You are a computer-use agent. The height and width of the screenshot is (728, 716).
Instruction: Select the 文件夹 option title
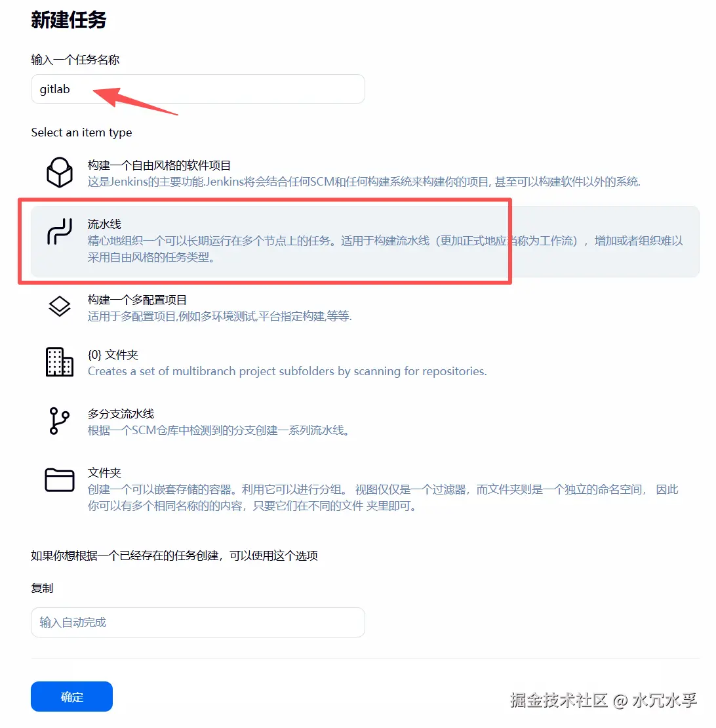(x=104, y=473)
